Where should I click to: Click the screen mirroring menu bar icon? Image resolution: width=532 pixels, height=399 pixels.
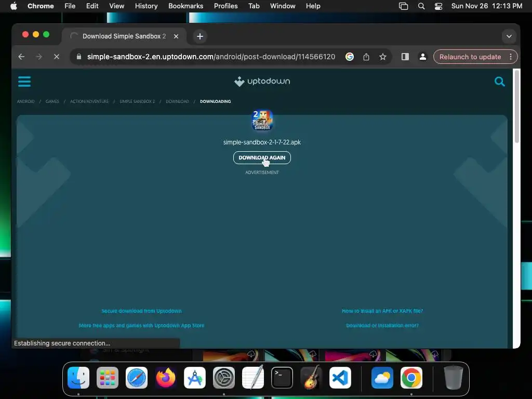tap(403, 6)
